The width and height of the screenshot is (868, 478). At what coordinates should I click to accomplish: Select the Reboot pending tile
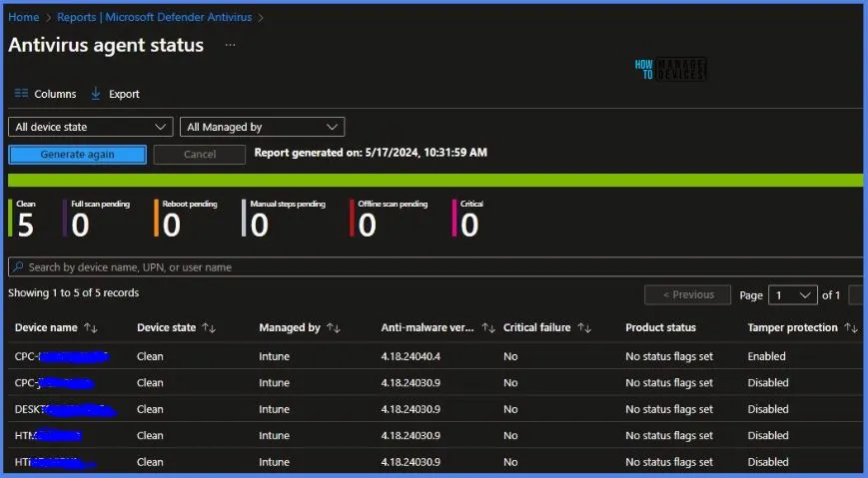(x=186, y=219)
